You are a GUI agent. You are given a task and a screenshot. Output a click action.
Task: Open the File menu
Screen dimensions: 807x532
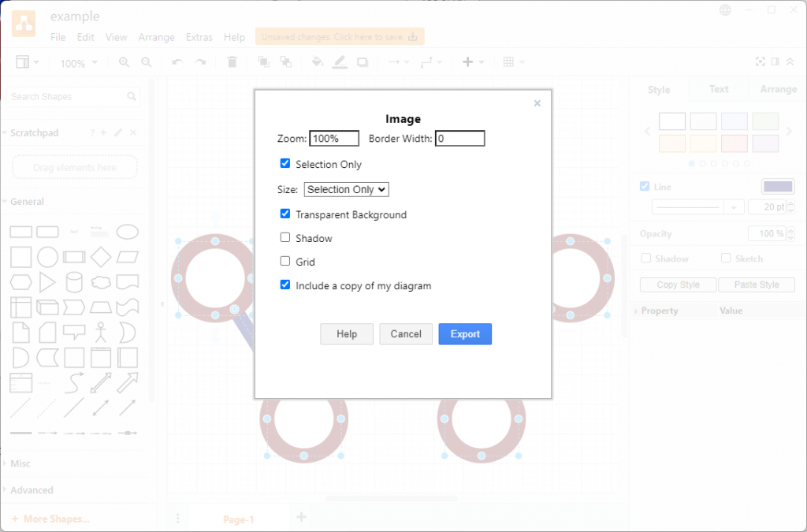58,37
